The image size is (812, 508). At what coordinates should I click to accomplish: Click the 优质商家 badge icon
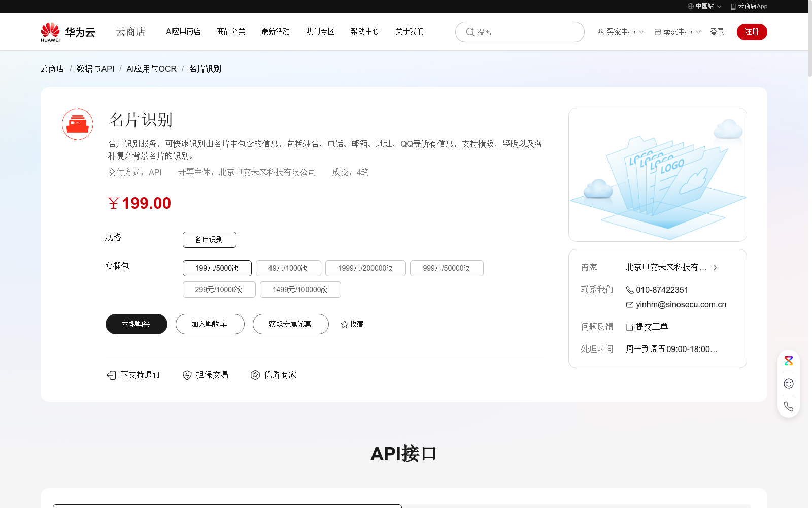tap(255, 375)
